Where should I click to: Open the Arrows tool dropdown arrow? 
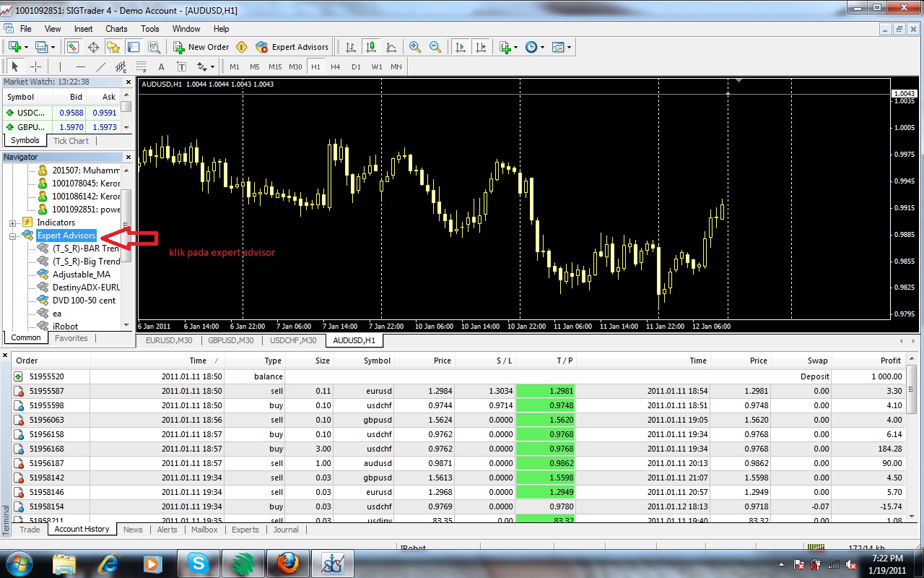212,66
